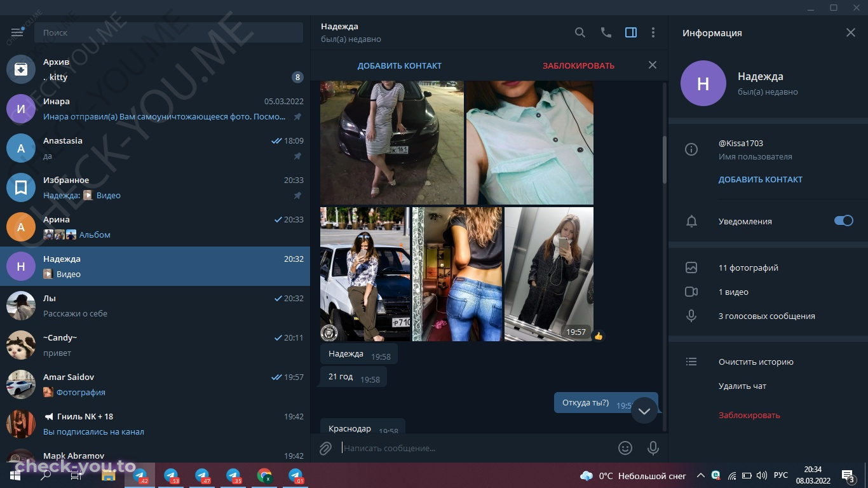The height and width of the screenshot is (488, 868).
Task: Start a voice call with Надежда
Action: click(x=606, y=32)
